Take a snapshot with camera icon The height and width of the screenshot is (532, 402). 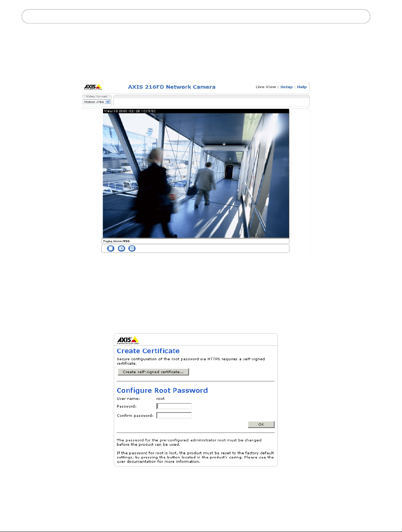pos(121,248)
